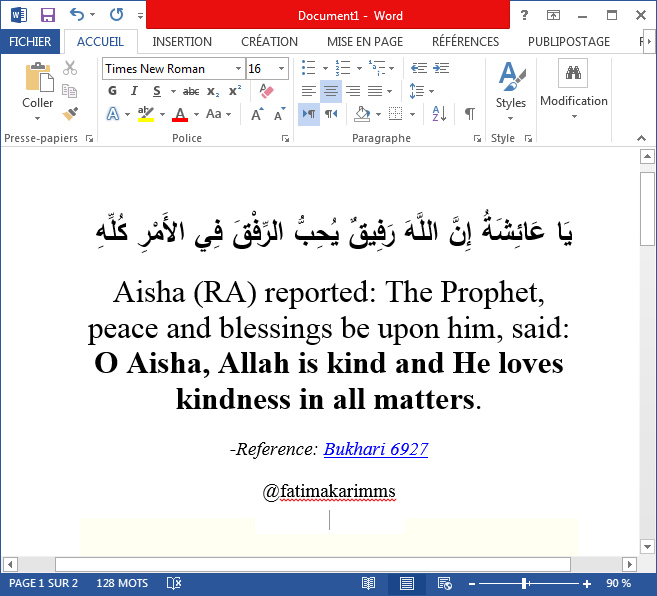The image size is (657, 596).
Task: Toggle italic formatting
Action: [x=134, y=91]
